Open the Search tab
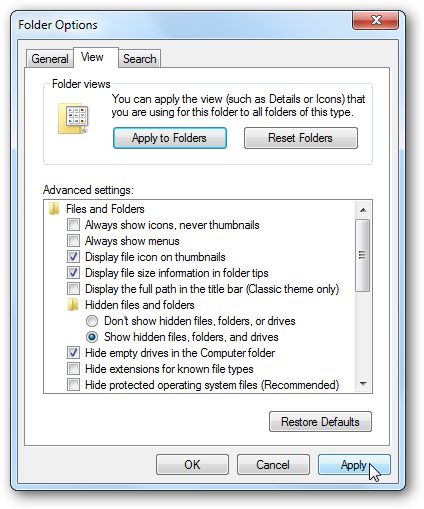424x509 pixels. point(139,59)
